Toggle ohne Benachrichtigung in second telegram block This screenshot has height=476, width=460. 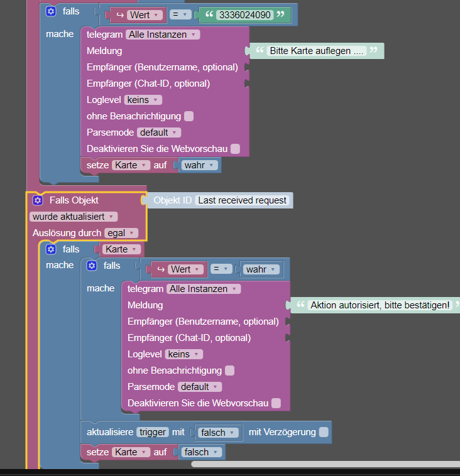click(x=230, y=371)
